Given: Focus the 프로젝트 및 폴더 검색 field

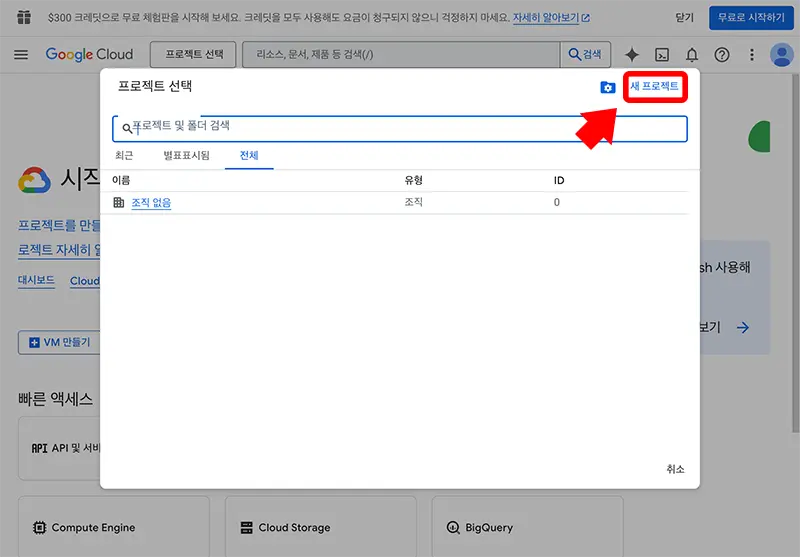Looking at the screenshot, I should (x=400, y=129).
